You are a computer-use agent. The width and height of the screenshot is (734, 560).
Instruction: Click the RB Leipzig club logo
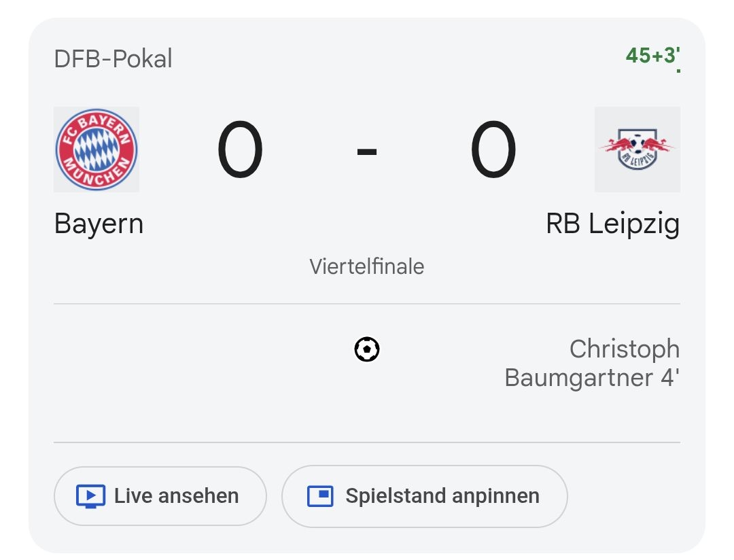coord(637,150)
